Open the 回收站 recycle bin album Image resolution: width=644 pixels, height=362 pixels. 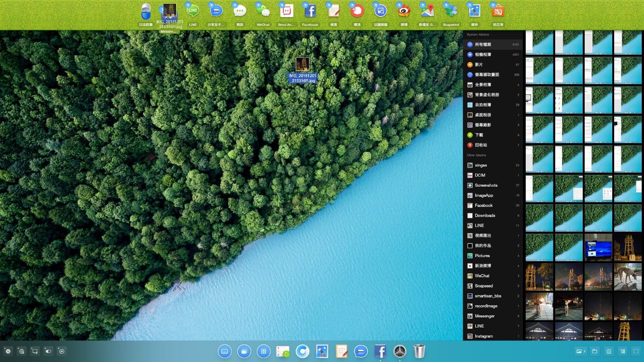481,145
